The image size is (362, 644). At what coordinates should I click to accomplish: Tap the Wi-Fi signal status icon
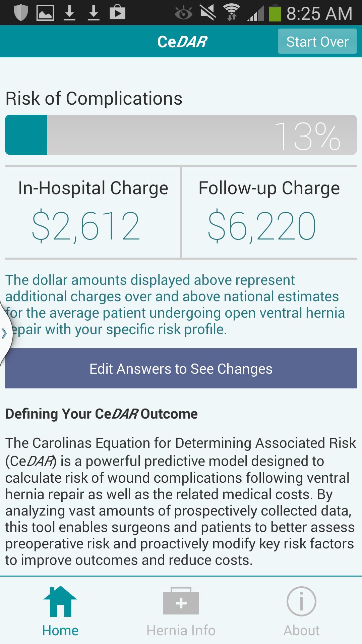pyautogui.click(x=232, y=13)
